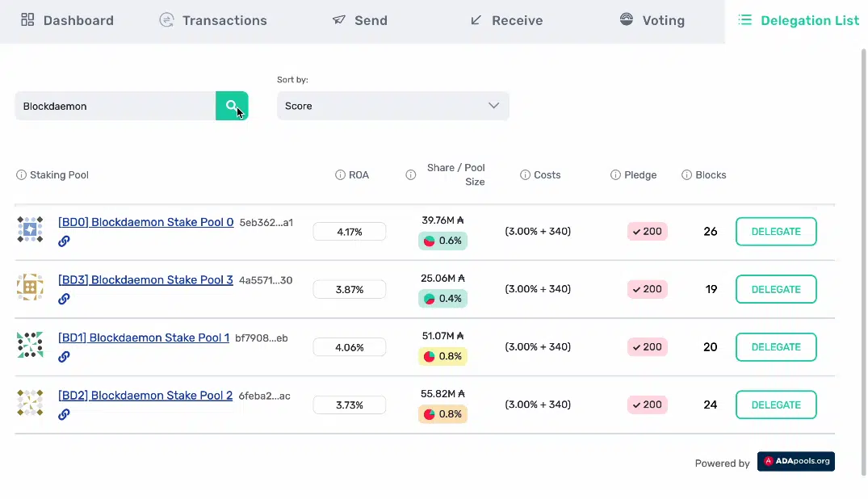This screenshot has width=868, height=499.
Task: Click the 51.07M ADA pool size
Action: click(442, 336)
